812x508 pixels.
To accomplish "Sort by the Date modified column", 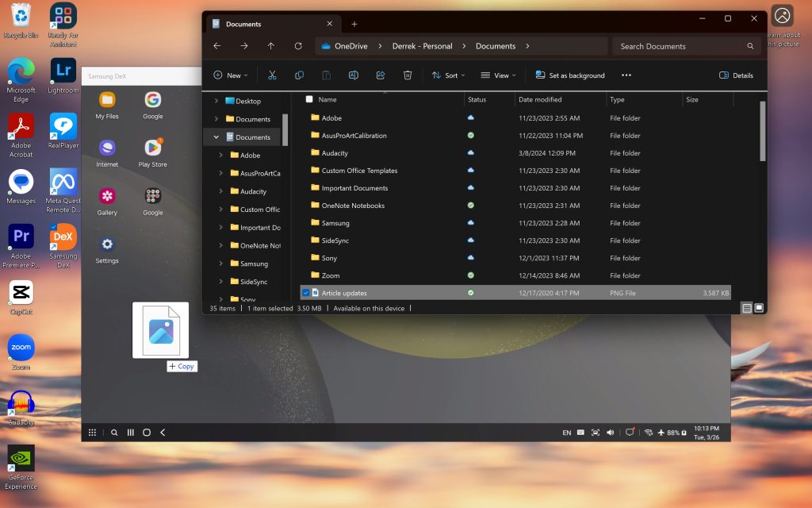I will [x=540, y=99].
